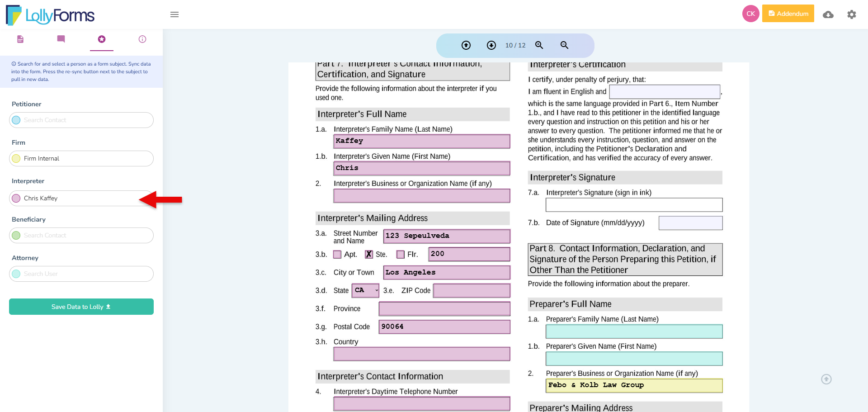
Task: Click the Country field
Action: [422, 354]
